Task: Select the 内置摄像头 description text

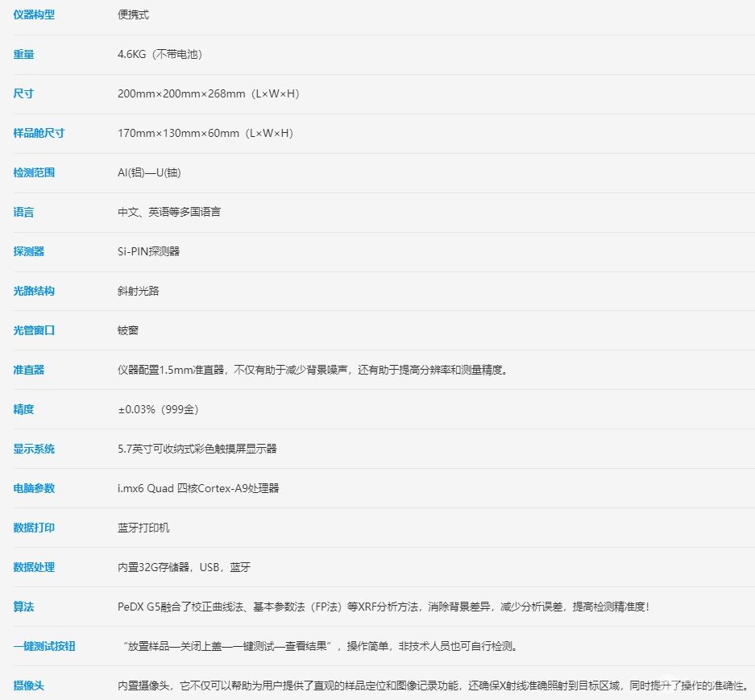Action: (434, 686)
